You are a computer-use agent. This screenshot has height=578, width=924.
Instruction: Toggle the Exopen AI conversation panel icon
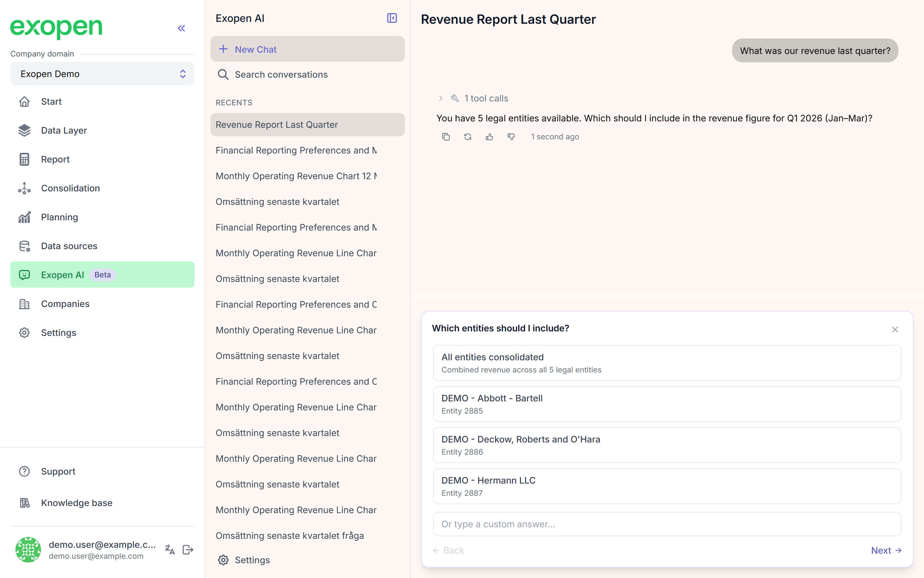[392, 18]
